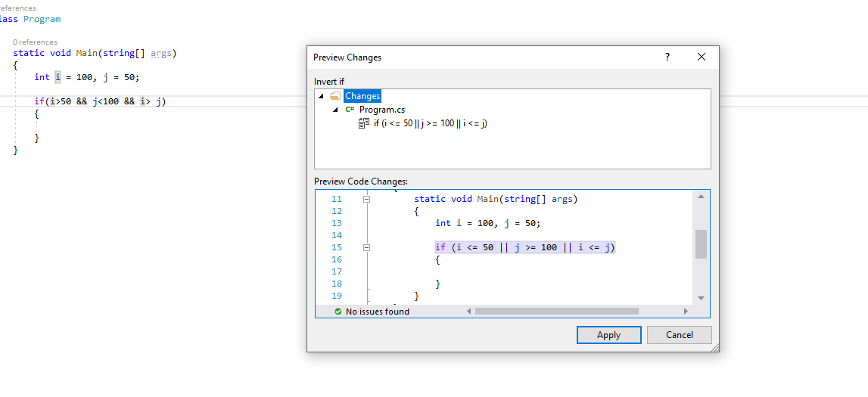
Task: Click the preview horizontal scrollbar thumb
Action: (x=556, y=312)
